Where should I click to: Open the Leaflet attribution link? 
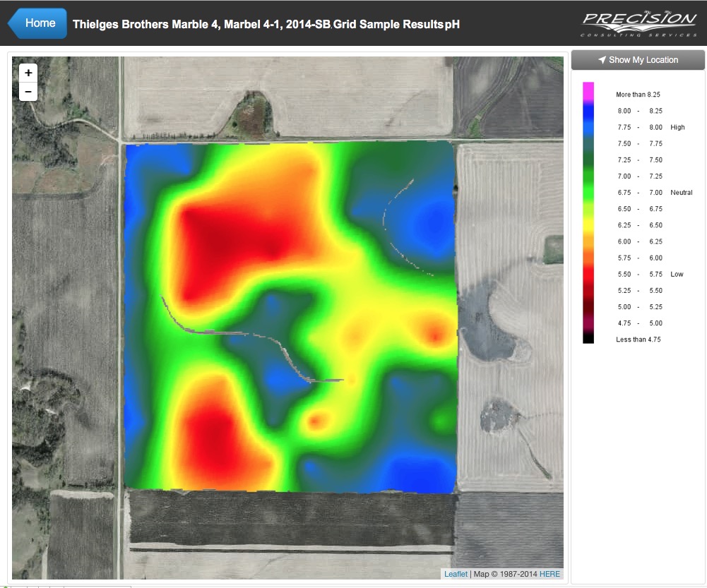[x=456, y=574]
